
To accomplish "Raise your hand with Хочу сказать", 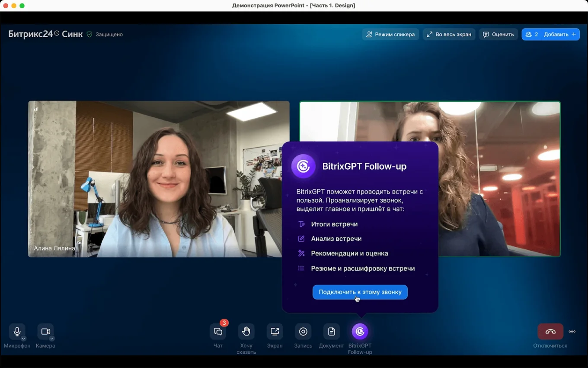I will click(246, 331).
